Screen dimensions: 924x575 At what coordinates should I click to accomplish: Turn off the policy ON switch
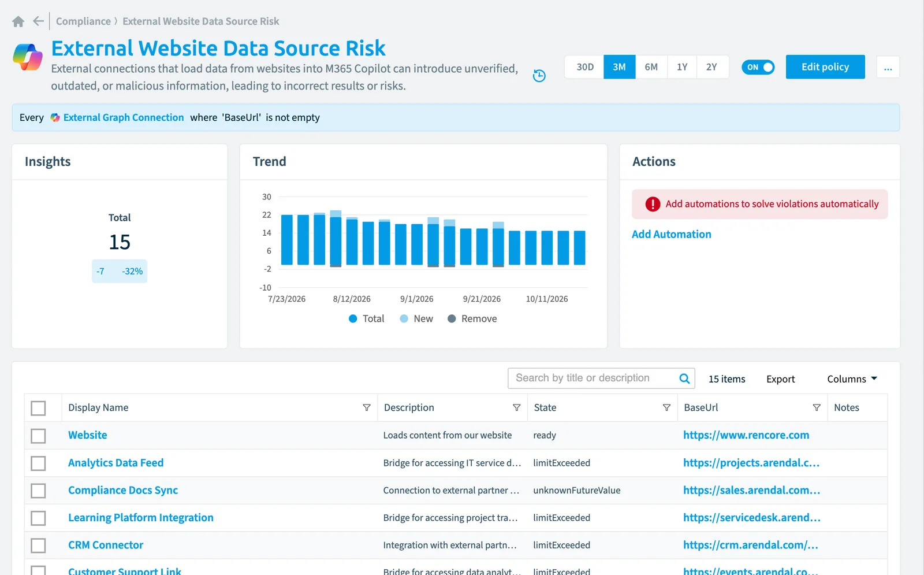pos(758,67)
